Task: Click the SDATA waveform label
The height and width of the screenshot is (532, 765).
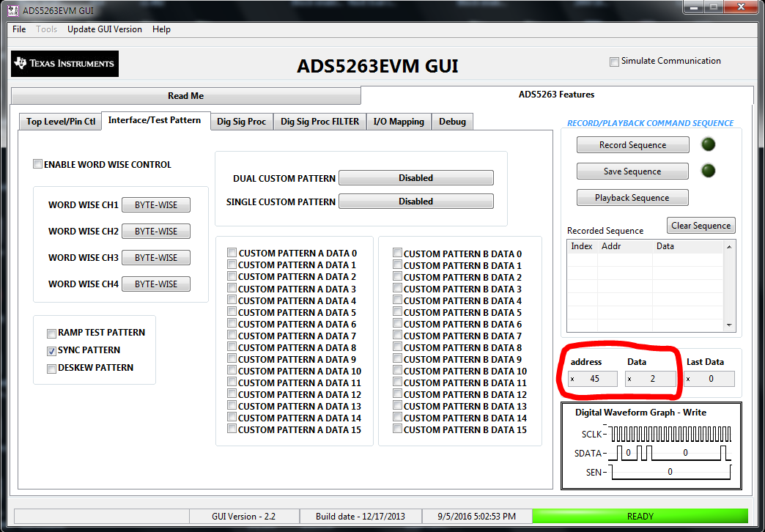Action: pyautogui.click(x=588, y=454)
